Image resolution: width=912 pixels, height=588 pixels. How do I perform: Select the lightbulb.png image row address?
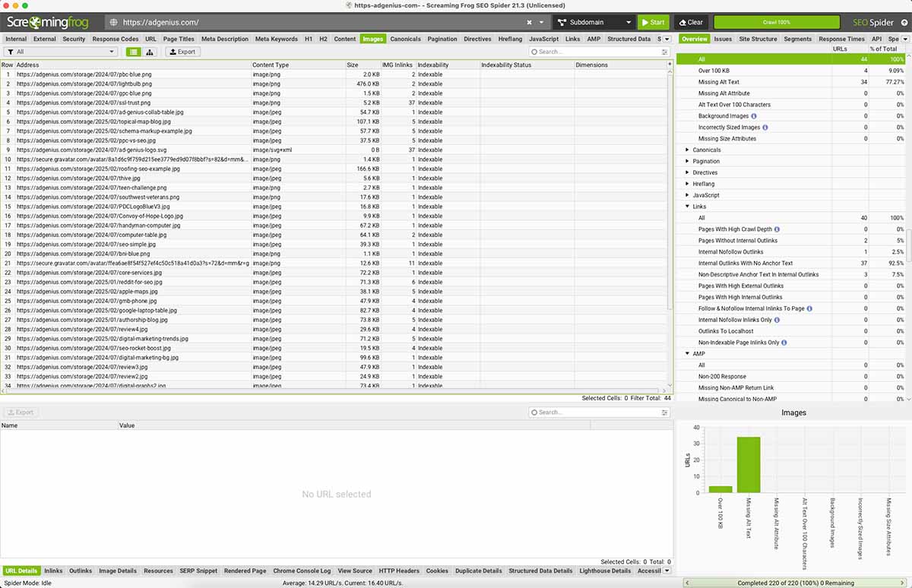point(84,84)
